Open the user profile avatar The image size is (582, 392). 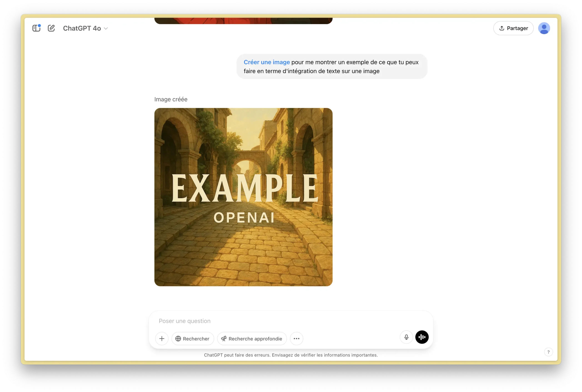pos(544,28)
